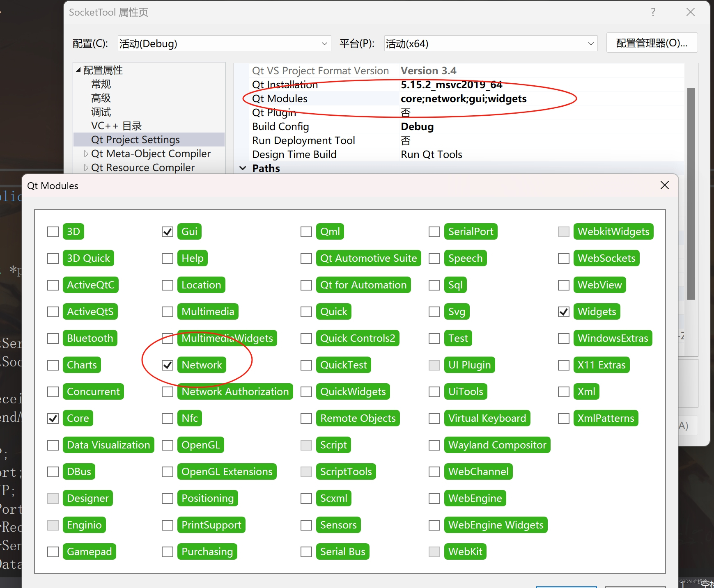714x588 pixels.
Task: Expand the Qt Meta-Object Compiler node
Action: pyautogui.click(x=86, y=154)
